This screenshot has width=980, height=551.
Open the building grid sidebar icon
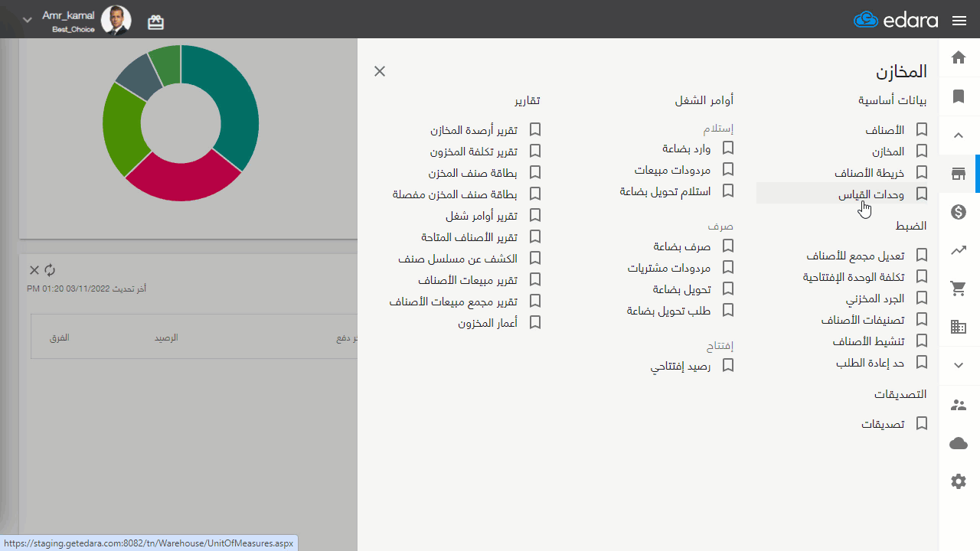[959, 327]
